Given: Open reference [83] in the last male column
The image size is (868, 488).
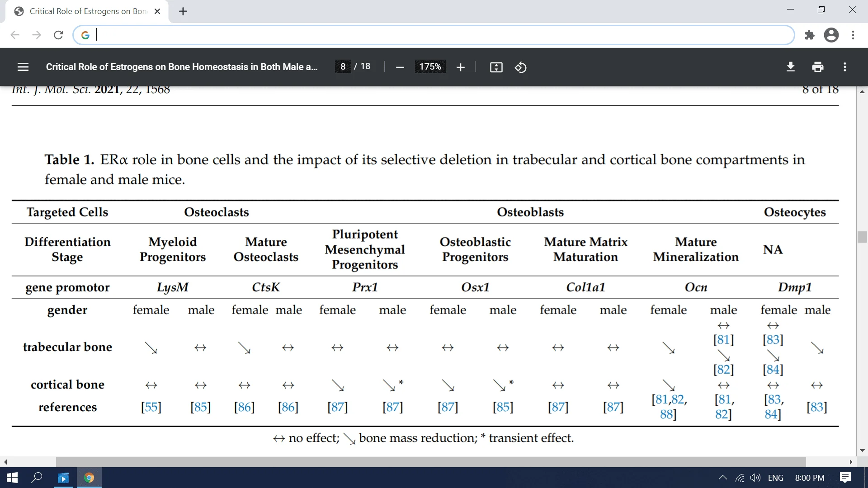Looking at the screenshot, I should pyautogui.click(x=816, y=407).
